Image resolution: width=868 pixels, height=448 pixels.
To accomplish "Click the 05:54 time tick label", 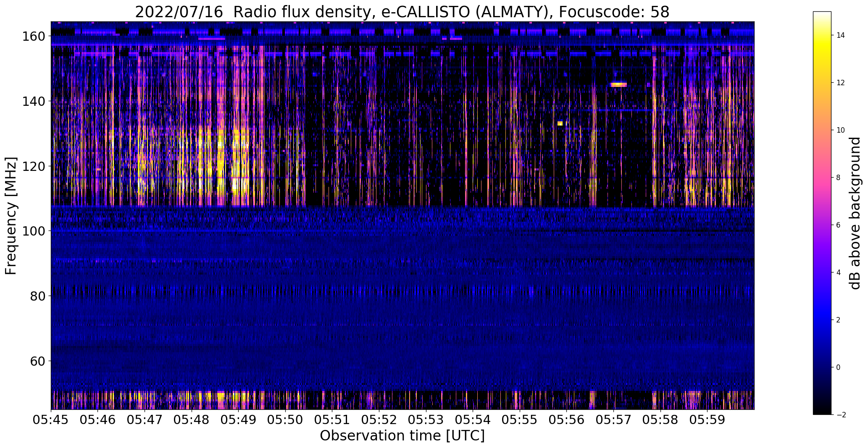I will (473, 419).
